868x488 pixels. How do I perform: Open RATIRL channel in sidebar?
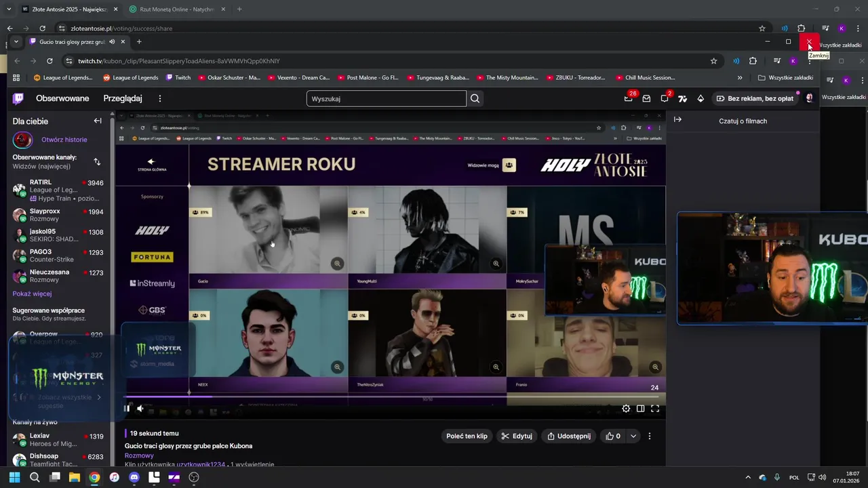pos(58,190)
